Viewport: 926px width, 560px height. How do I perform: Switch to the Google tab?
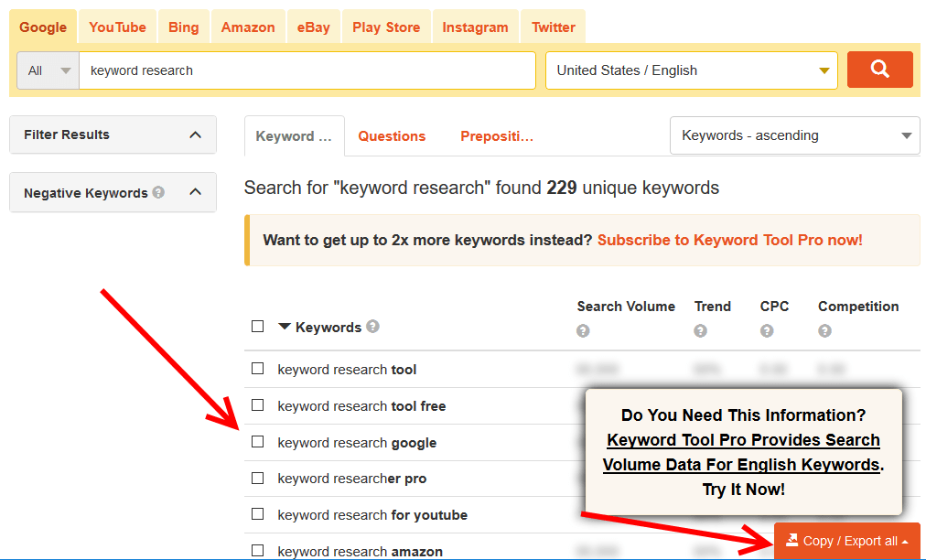[42, 27]
